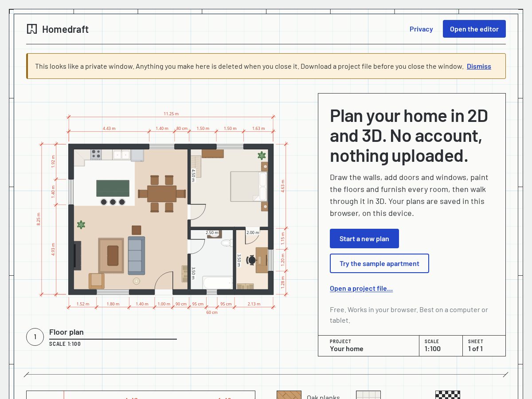Click the 2.00 m study width label
The image size is (532, 399).
(253, 233)
